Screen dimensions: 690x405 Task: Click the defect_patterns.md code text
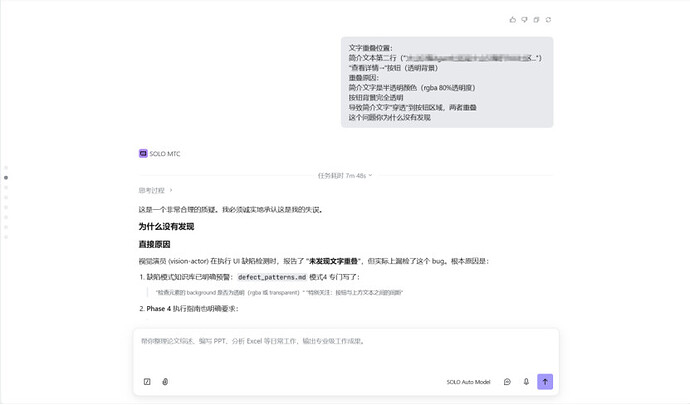tap(272, 277)
